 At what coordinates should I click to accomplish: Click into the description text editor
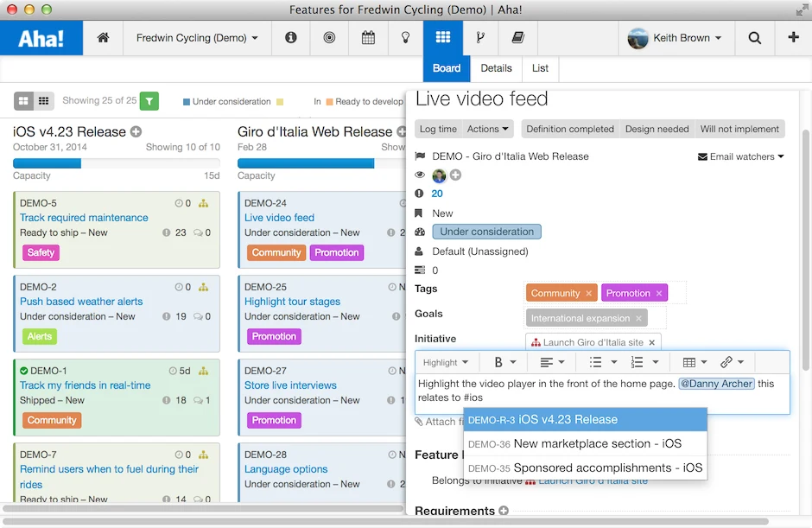(x=602, y=394)
